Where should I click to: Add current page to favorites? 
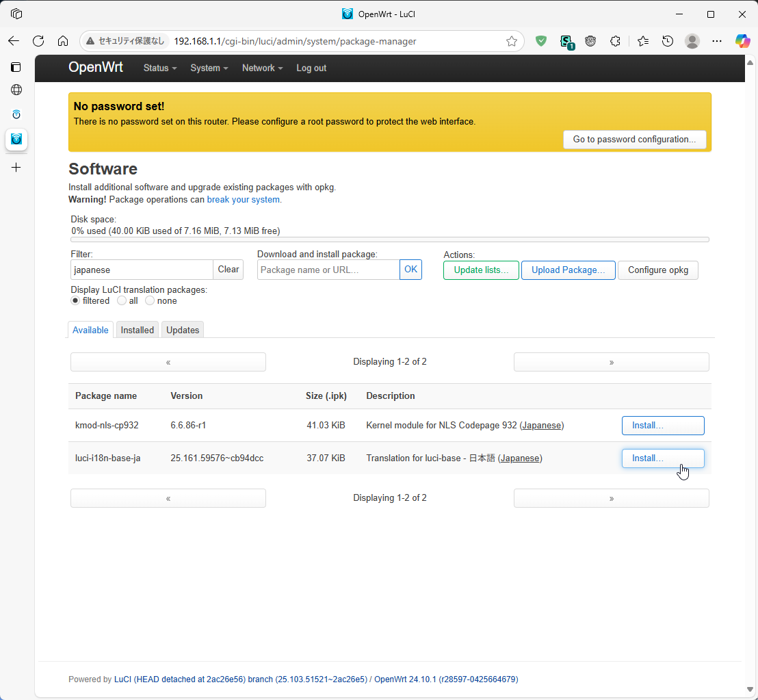(x=512, y=41)
